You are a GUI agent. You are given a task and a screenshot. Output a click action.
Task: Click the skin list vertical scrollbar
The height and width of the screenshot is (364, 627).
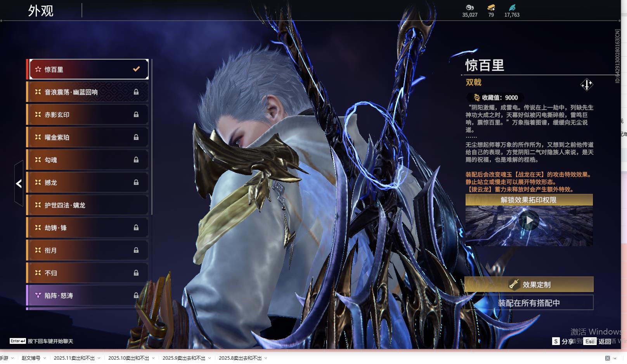pyautogui.click(x=151, y=136)
